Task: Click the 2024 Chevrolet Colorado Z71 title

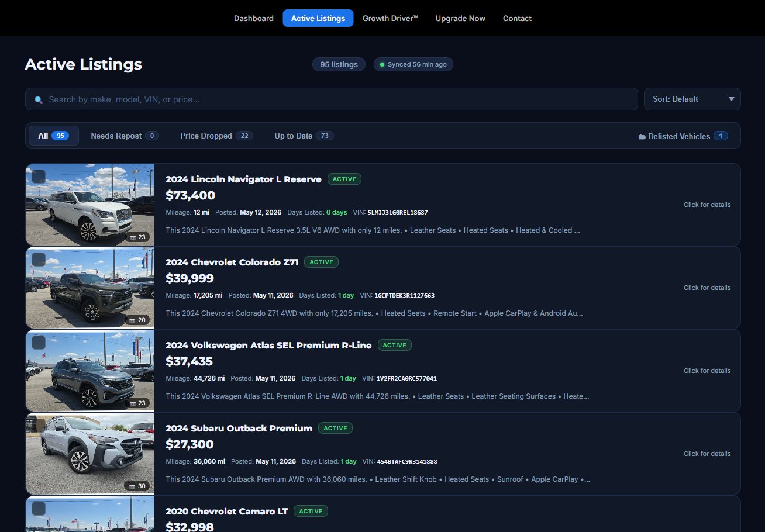Action: [232, 262]
